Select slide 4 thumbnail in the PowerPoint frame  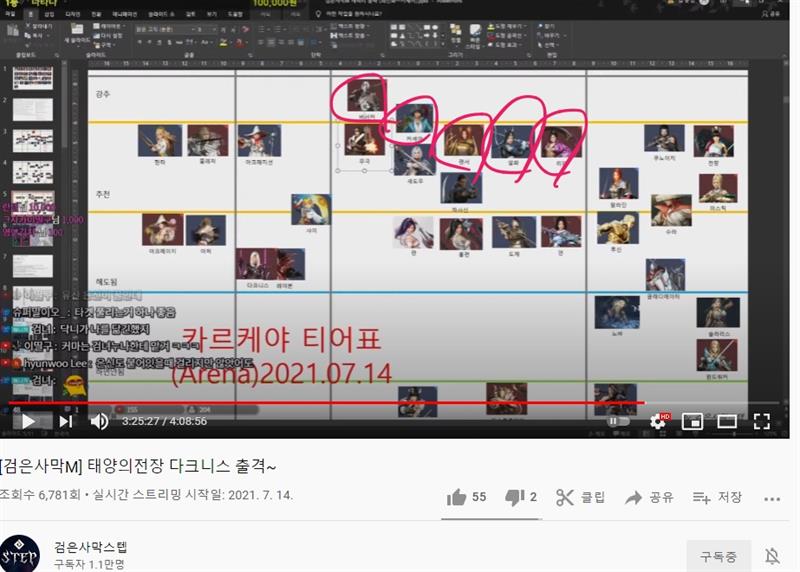[33, 172]
